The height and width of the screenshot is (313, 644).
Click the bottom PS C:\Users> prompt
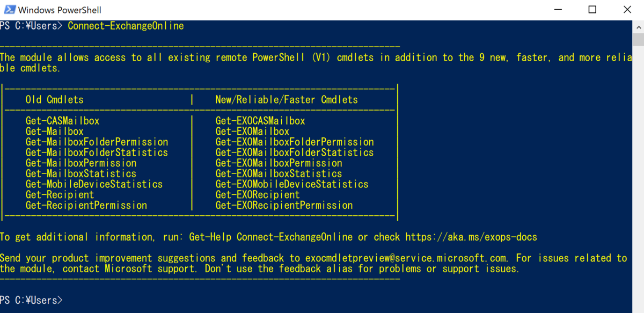point(31,300)
